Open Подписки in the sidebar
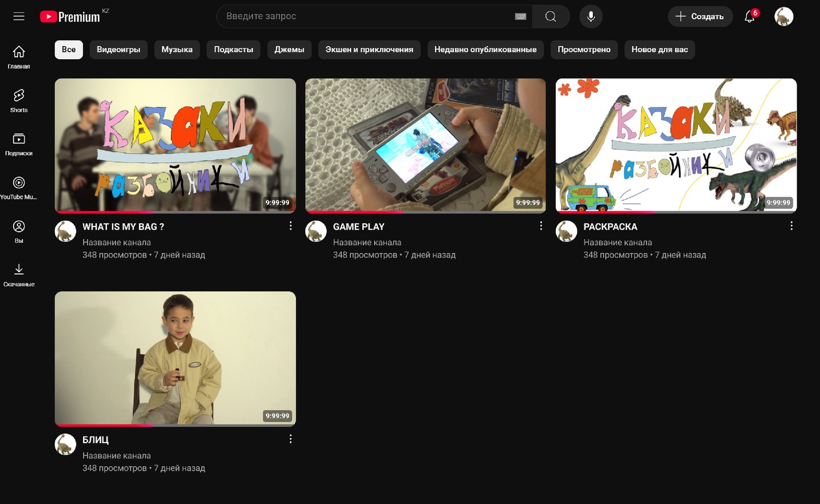 19,144
